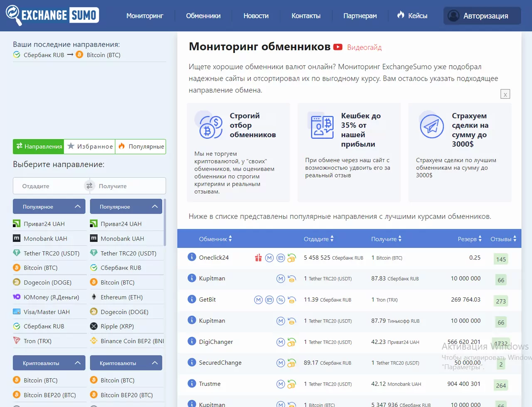Sort table by Обменник column
The width and height of the screenshot is (532, 407).
215,239
